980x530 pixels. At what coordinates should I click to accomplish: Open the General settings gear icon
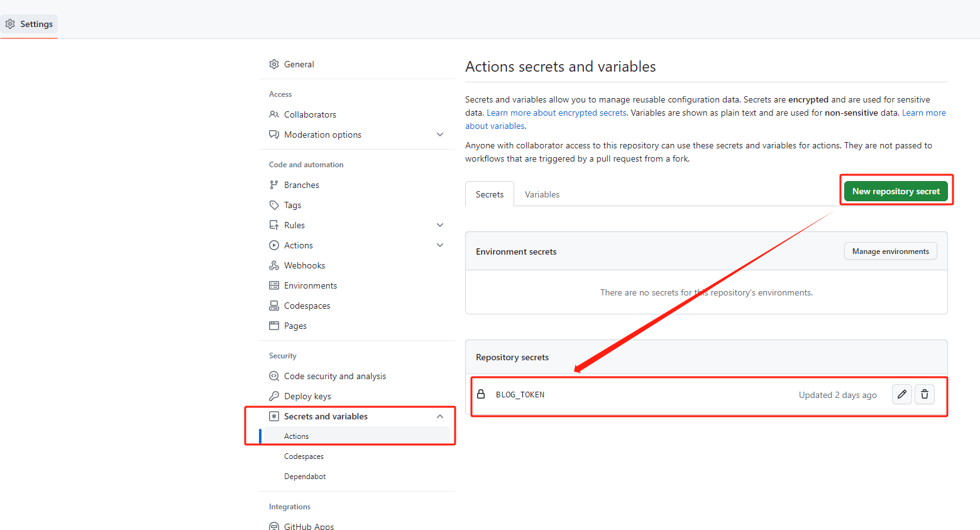click(274, 63)
